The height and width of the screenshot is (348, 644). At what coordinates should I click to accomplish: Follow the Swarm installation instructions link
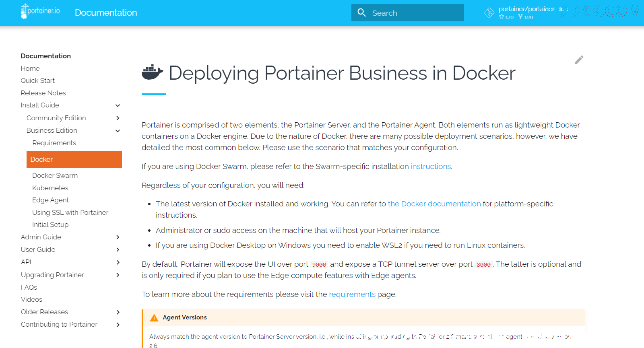431,167
